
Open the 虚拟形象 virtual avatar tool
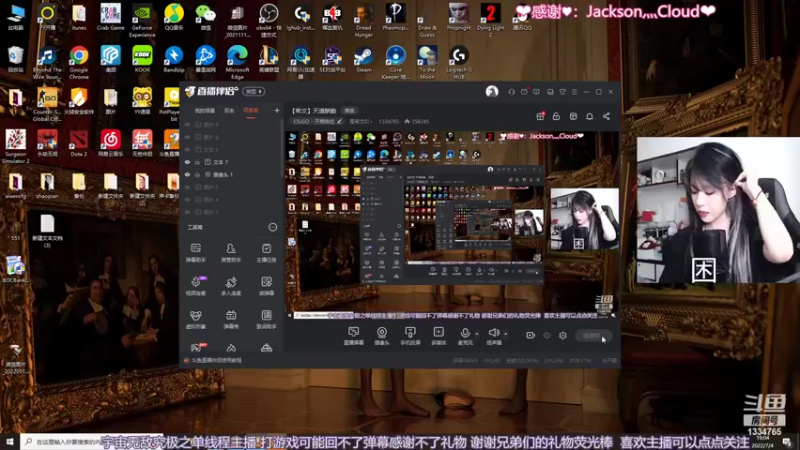click(x=195, y=319)
